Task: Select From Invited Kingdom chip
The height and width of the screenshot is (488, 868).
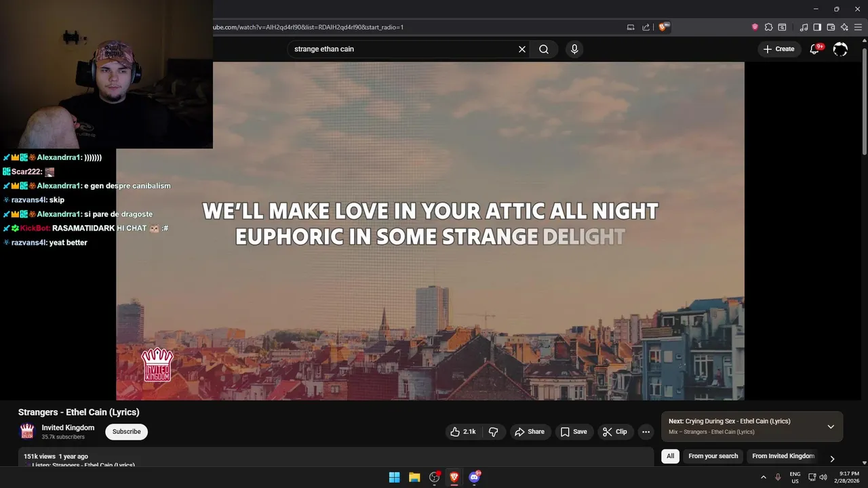Action: [783, 456]
